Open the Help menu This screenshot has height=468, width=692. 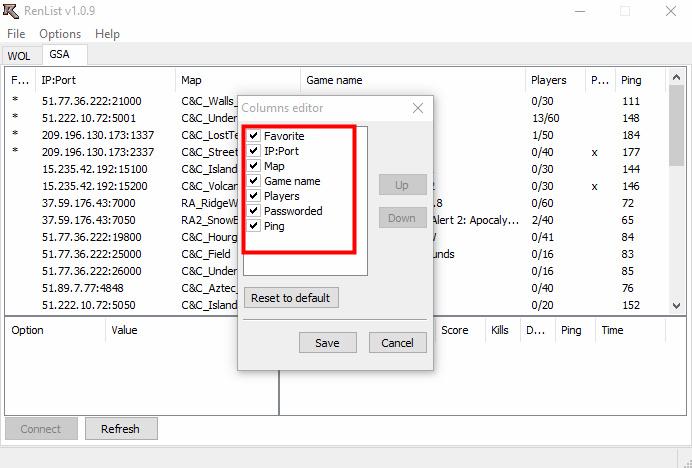pos(107,34)
